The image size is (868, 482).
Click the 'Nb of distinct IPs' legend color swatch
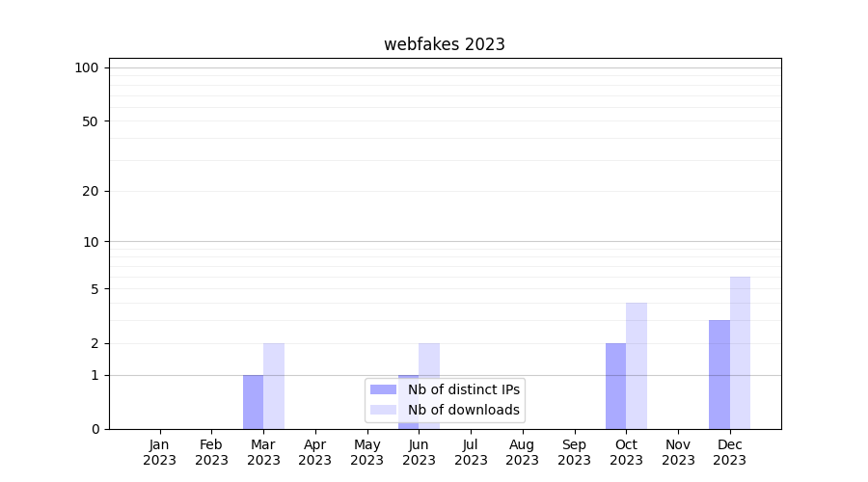pos(384,389)
